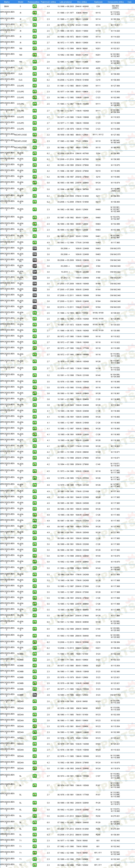Image resolution: width=135 pixels, height=868 pixels.
Task: Click the petrol icon in the KLASA S 3.2 W140 row
Action: [x=34, y=375]
